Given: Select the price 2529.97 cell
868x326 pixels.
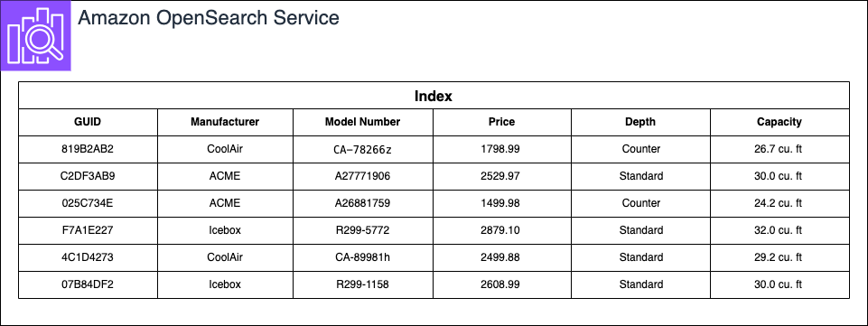Looking at the screenshot, I should (x=501, y=177).
